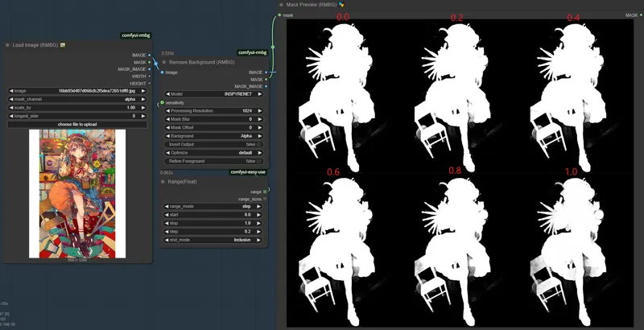Viewport: 644px width, 330px height.
Task: Open the range_mode dropdown set to step
Action: (x=213, y=207)
